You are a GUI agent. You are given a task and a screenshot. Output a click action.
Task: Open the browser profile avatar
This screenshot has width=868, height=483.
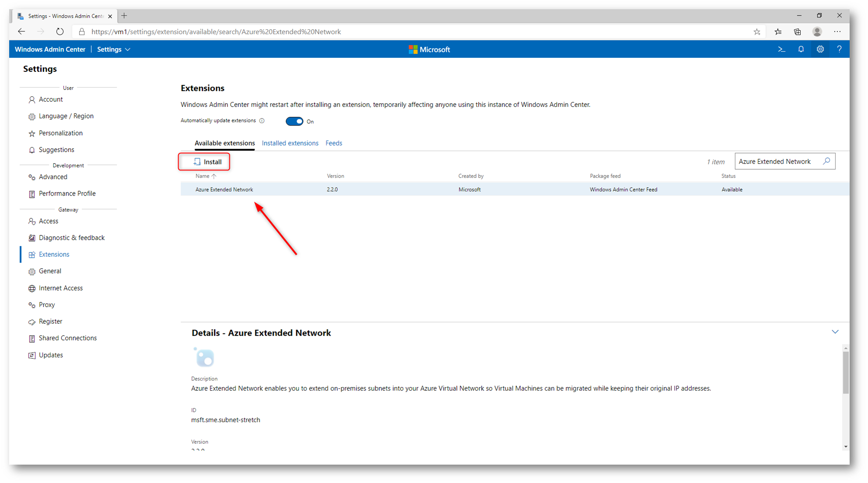(817, 31)
